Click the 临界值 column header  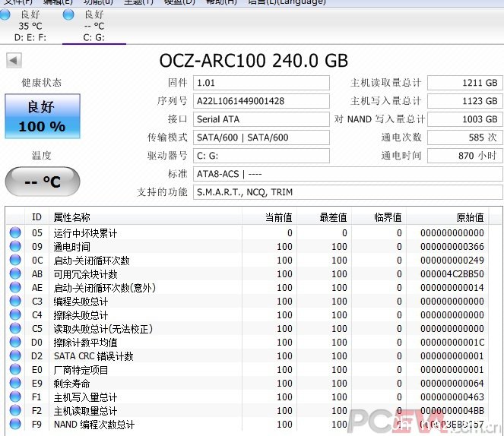tap(379, 217)
